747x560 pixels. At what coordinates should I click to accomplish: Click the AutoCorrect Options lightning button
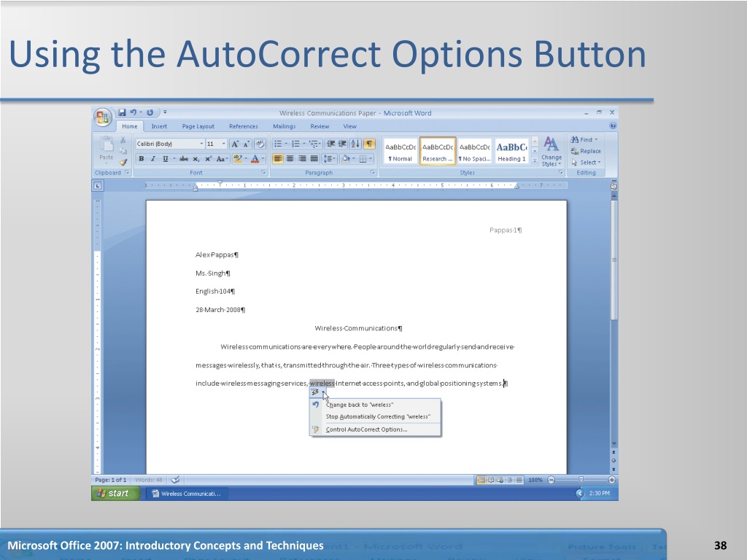pyautogui.click(x=315, y=392)
